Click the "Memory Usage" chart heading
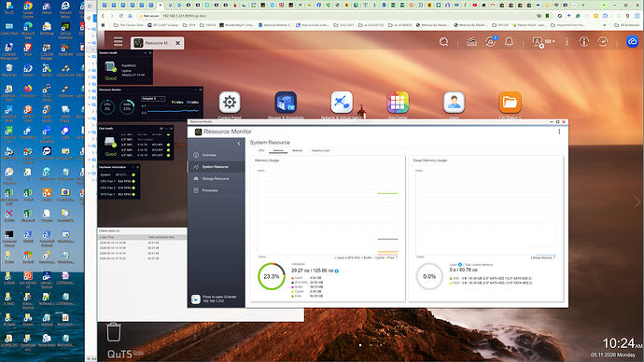Image resolution: width=644 pixels, height=362 pixels. point(267,160)
